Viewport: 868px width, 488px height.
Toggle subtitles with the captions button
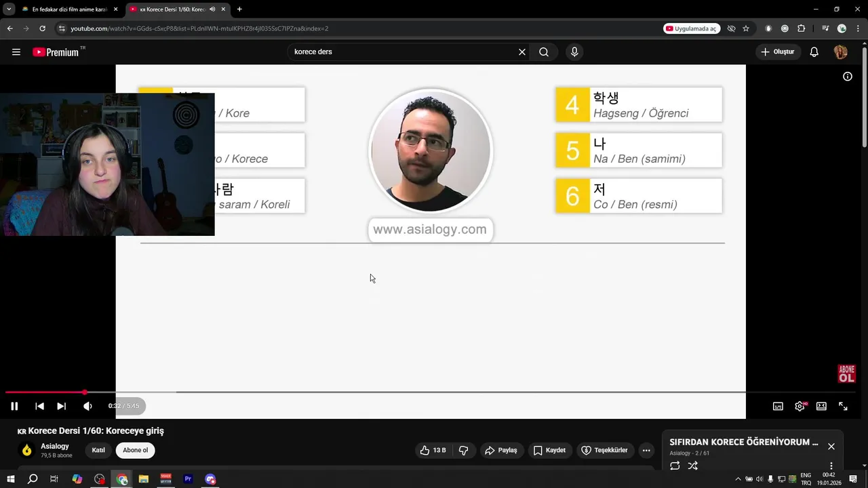(x=778, y=406)
